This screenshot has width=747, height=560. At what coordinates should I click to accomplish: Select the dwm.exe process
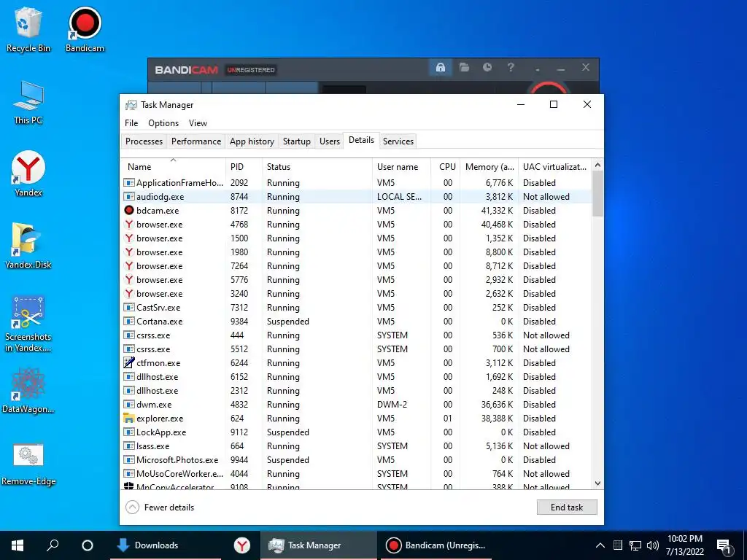[356, 404]
